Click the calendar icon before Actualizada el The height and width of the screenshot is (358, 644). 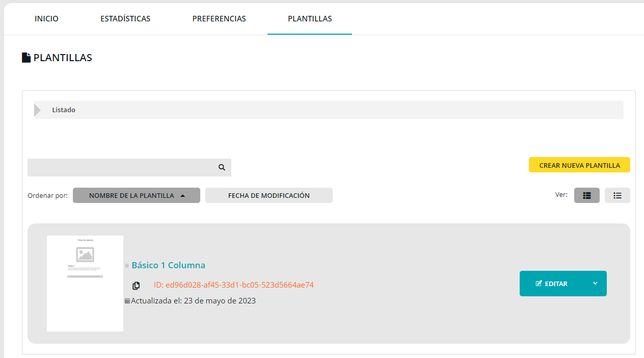127,301
